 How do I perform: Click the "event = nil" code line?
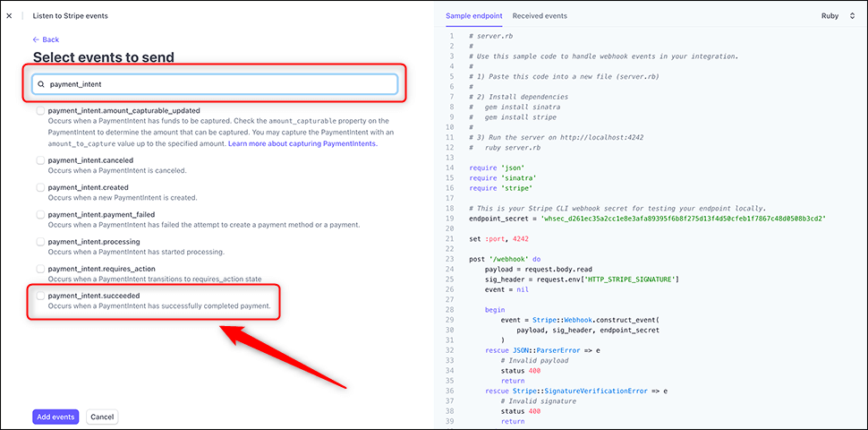point(505,288)
